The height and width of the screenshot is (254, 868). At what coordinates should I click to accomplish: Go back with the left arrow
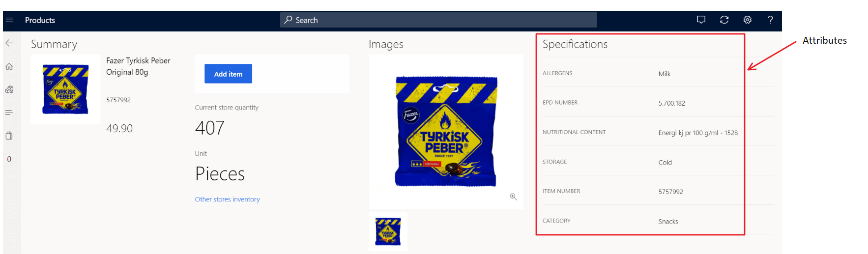9,43
